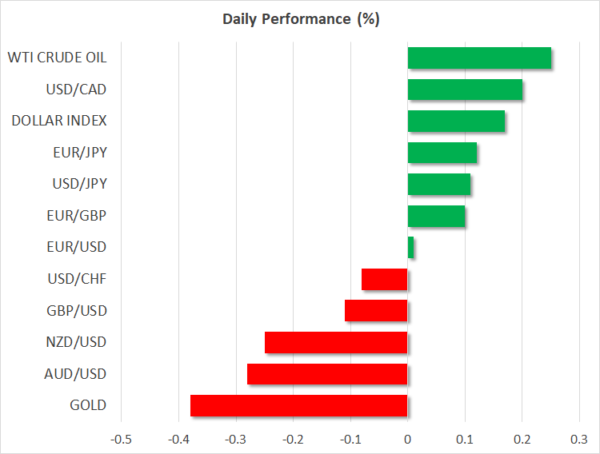Viewport: 600px width, 454px height.
Task: Select the red AUD/USD bar
Action: tap(327, 374)
